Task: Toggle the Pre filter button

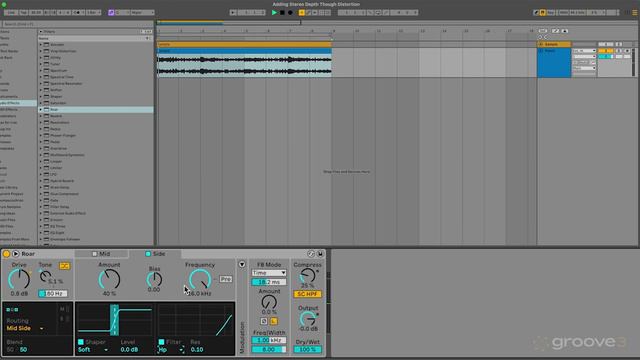Action: click(x=226, y=279)
